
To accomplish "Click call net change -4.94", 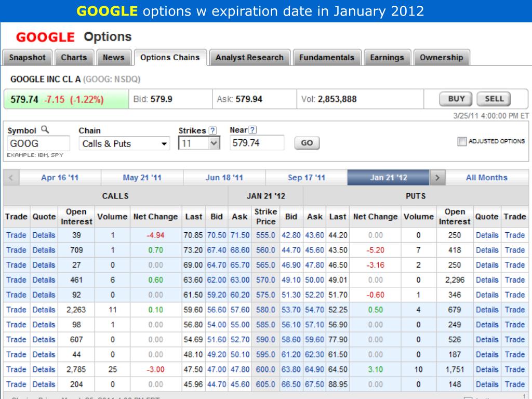I will [x=155, y=235].
